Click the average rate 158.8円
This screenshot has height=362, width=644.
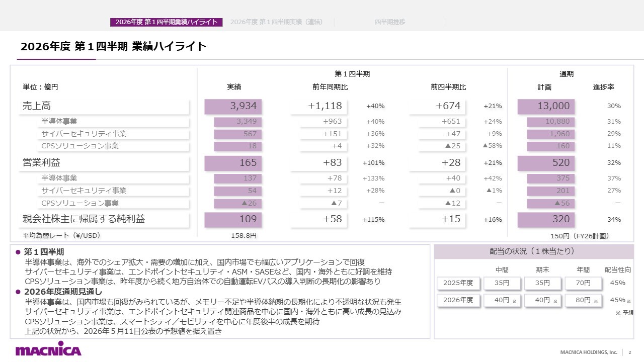point(244,235)
